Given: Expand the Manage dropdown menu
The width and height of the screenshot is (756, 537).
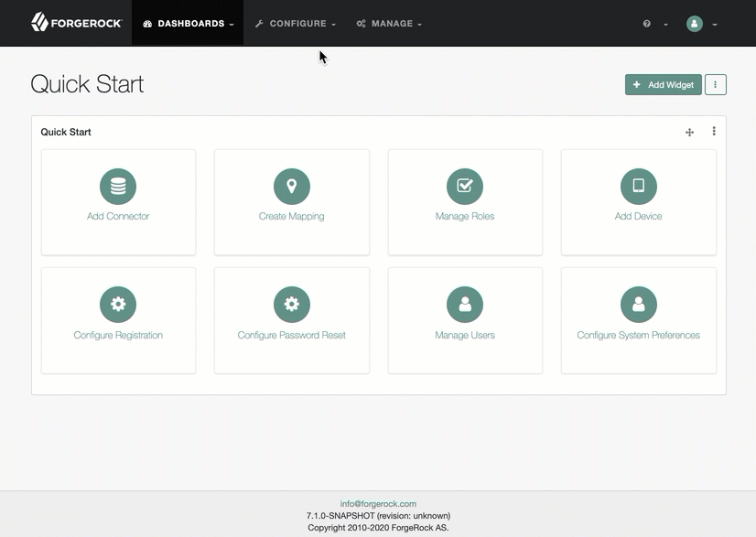Looking at the screenshot, I should tap(390, 24).
